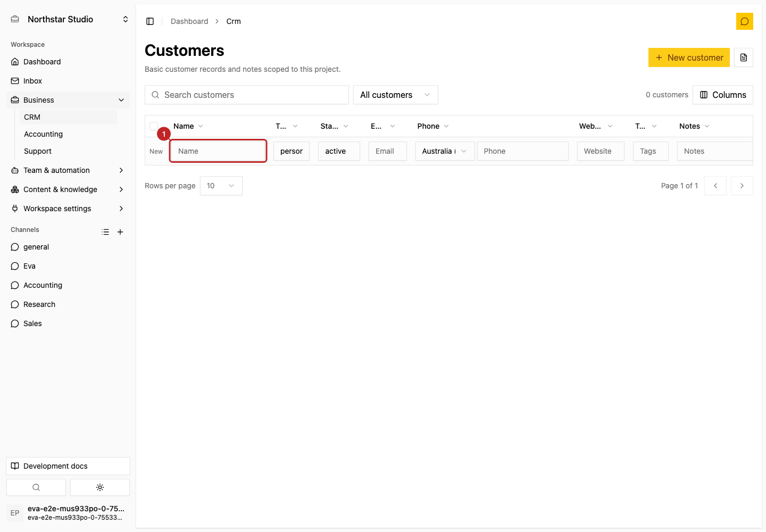Image resolution: width=766 pixels, height=532 pixels.
Task: Click the Dashboard breadcrumb link
Action: pyautogui.click(x=189, y=21)
